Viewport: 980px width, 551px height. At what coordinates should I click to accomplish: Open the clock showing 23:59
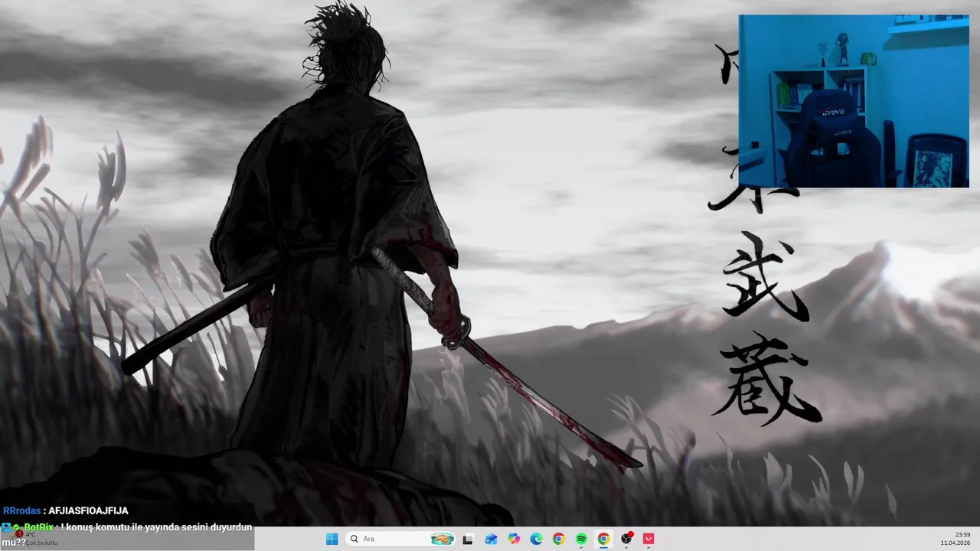(963, 534)
